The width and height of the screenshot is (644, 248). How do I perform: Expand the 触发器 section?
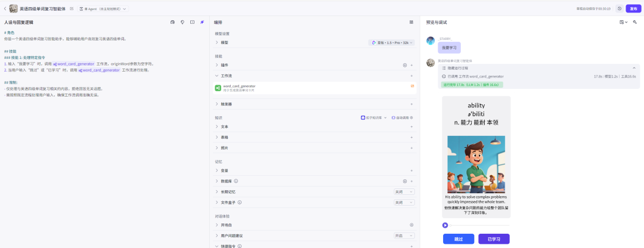[216, 104]
